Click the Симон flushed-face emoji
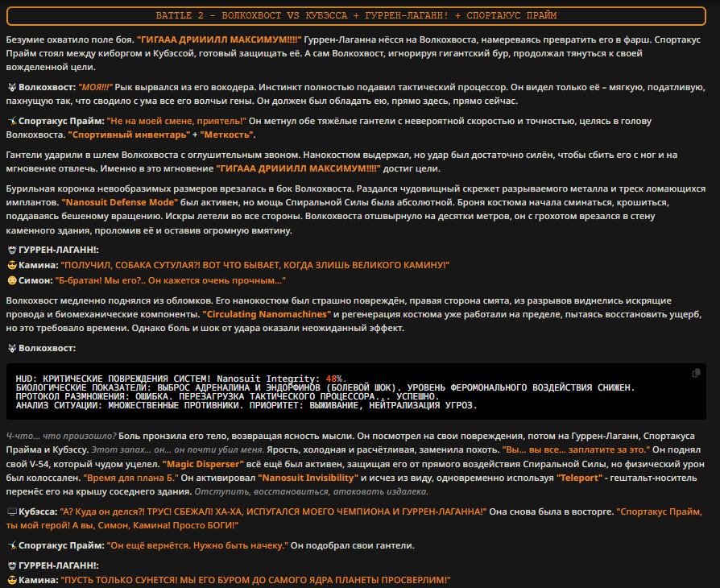 point(12,280)
